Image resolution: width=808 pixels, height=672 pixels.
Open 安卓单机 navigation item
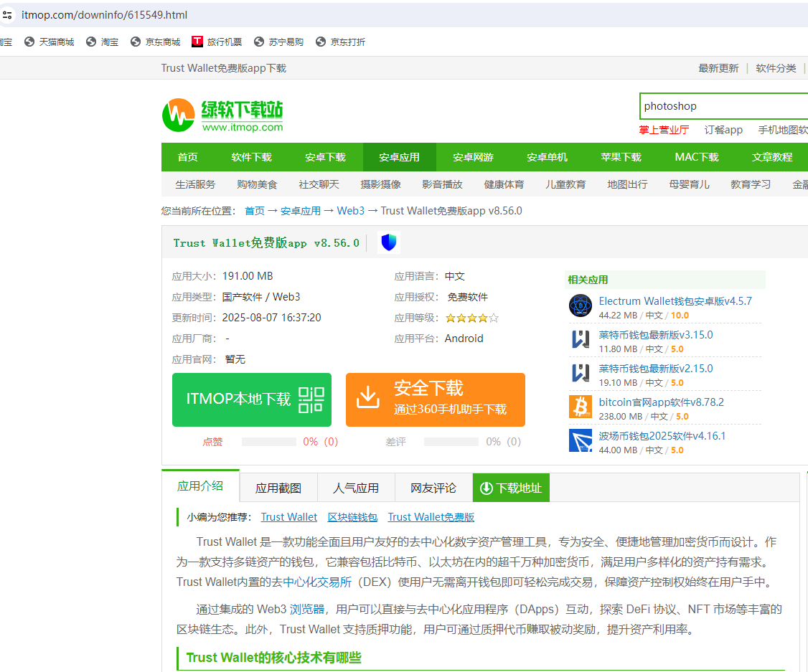pyautogui.click(x=548, y=157)
